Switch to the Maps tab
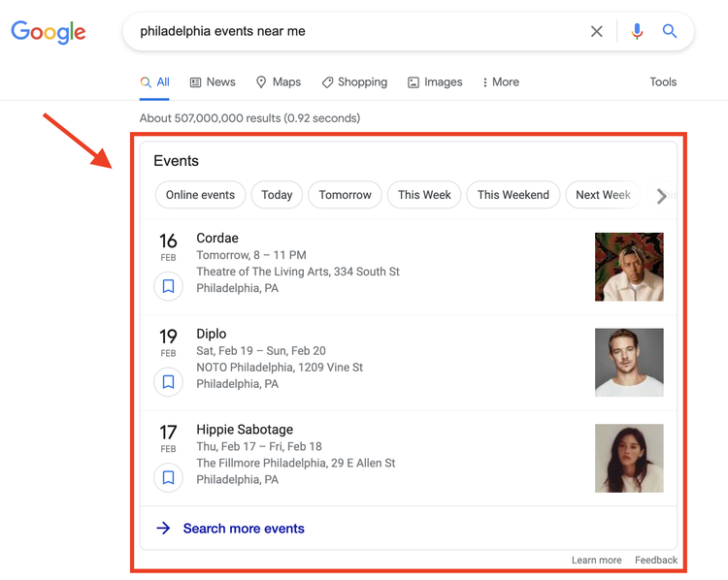The height and width of the screenshot is (580, 728). coord(279,82)
